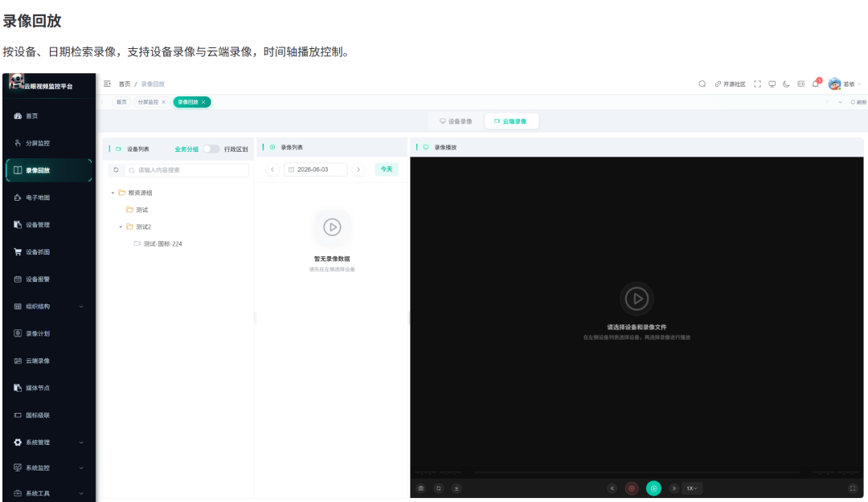
Task: Open 媒体节点 sidebar entry
Action: pyautogui.click(x=48, y=387)
